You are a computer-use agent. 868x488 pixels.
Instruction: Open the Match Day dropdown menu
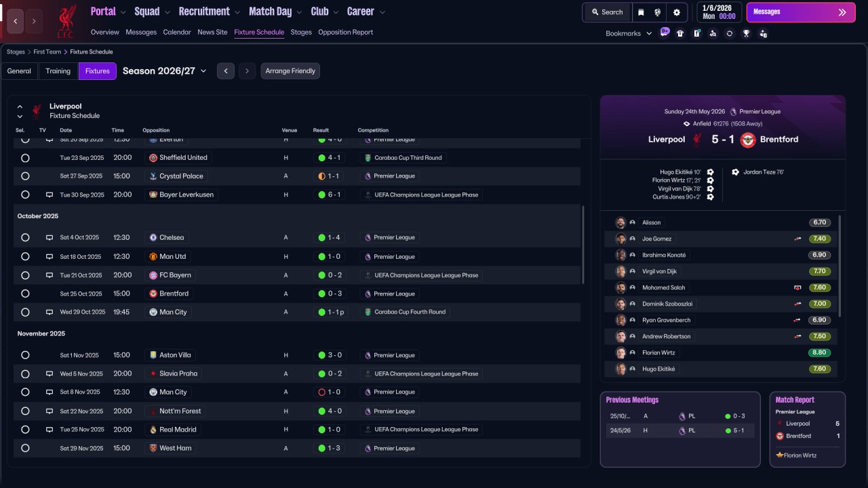coord(275,12)
